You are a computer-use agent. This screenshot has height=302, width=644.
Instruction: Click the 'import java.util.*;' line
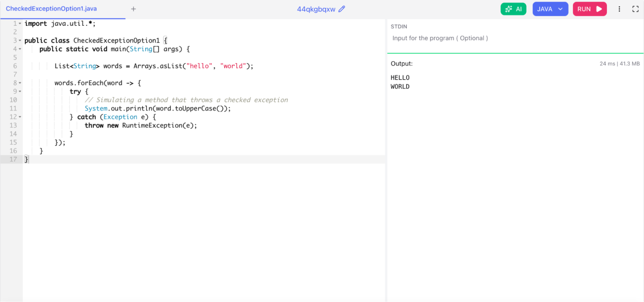(60, 24)
